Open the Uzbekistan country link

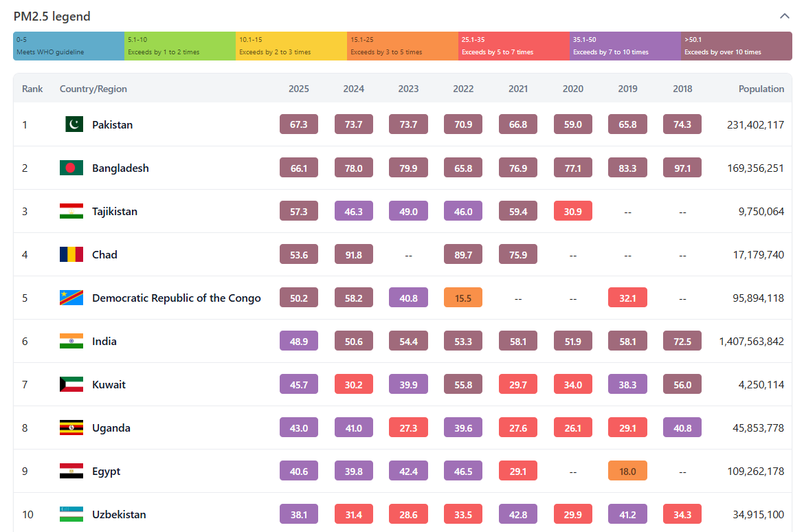[x=119, y=514]
